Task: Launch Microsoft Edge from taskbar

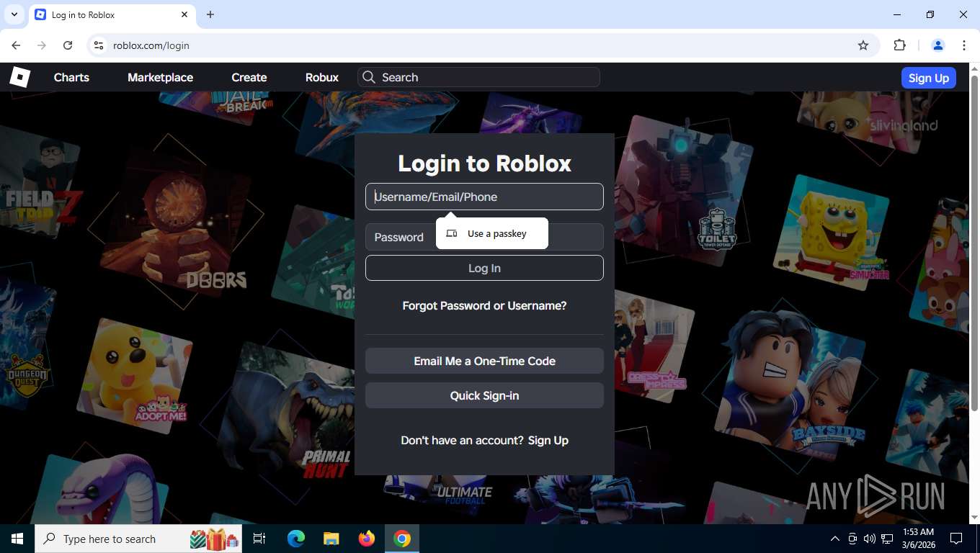Action: click(x=296, y=539)
